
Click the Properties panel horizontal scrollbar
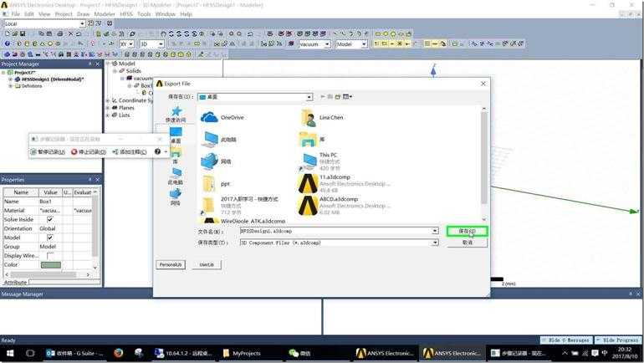(x=49, y=274)
